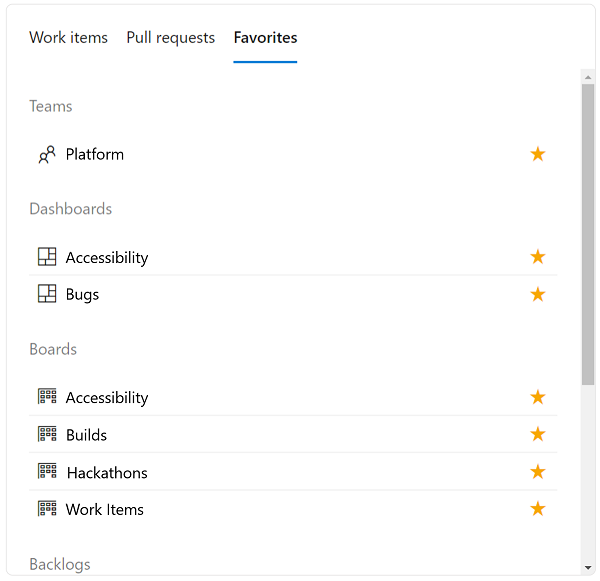Screen dimensions: 600x581
Task: Unstar the Builds board
Action: click(x=538, y=434)
